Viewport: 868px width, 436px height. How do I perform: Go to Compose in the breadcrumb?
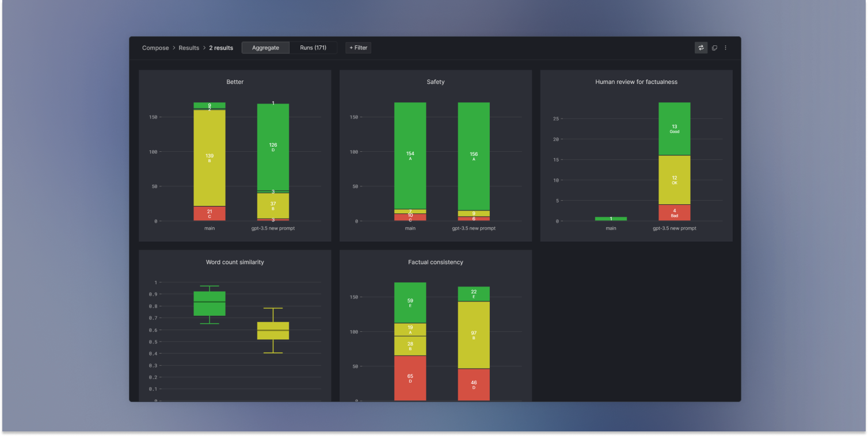tap(155, 48)
